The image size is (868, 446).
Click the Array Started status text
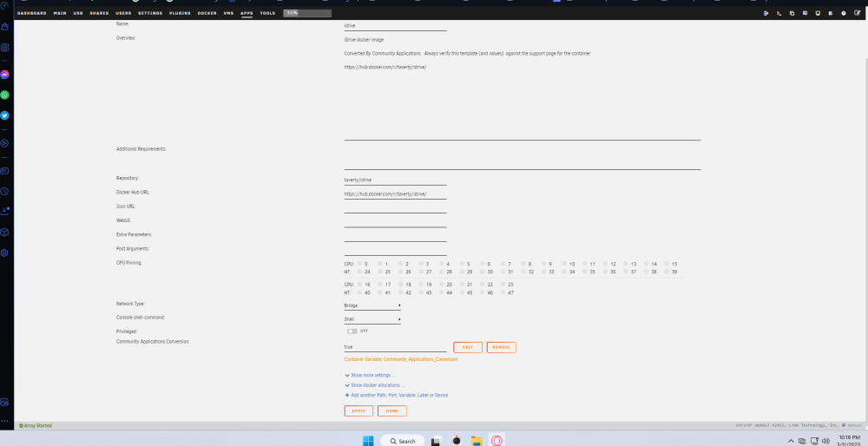(x=37, y=425)
